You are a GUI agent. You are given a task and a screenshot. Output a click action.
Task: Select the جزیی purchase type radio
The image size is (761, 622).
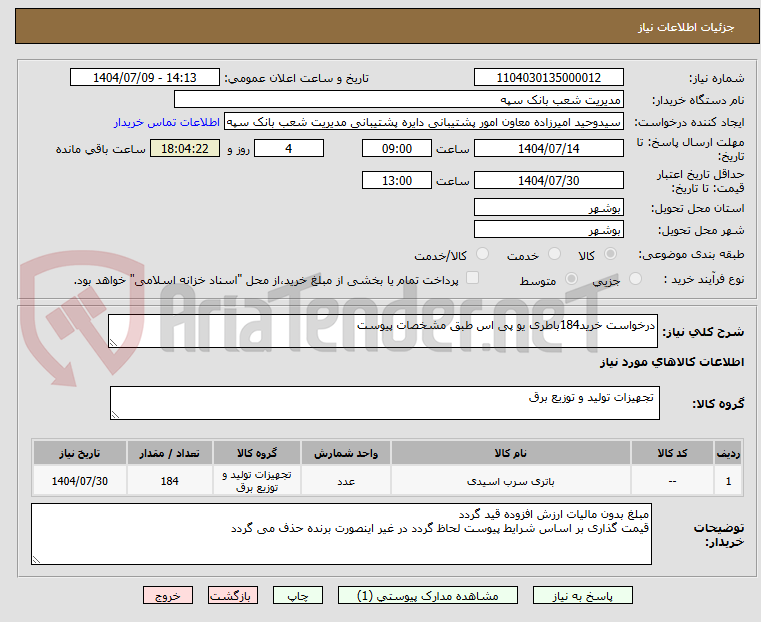click(635, 279)
